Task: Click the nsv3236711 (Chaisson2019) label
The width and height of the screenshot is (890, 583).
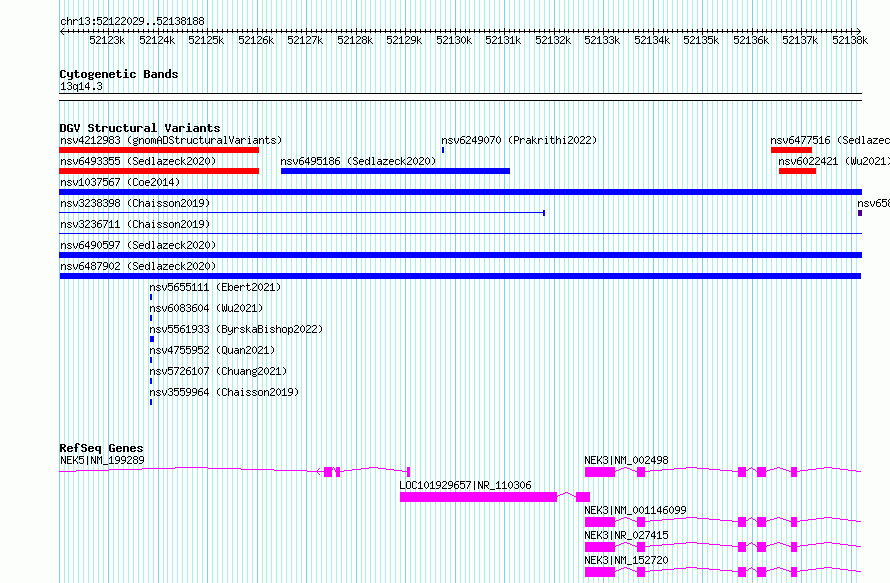Action: [135, 224]
